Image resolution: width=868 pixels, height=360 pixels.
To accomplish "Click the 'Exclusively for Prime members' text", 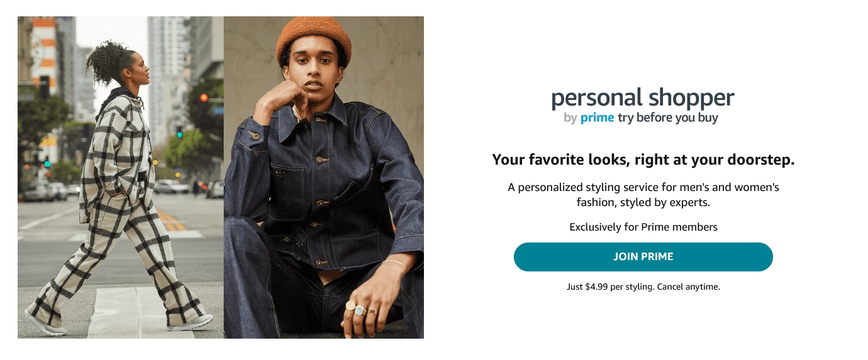I will coord(643,227).
